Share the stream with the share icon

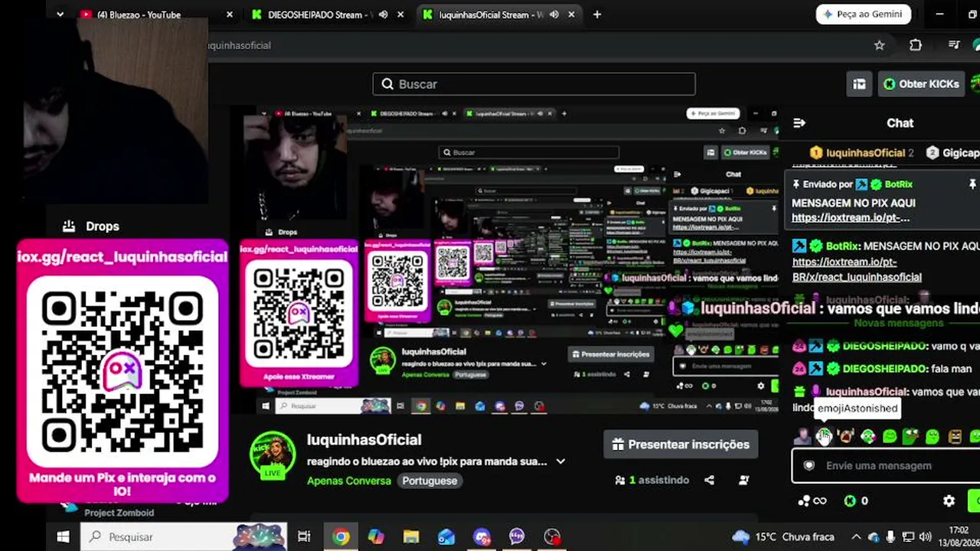coord(709,481)
